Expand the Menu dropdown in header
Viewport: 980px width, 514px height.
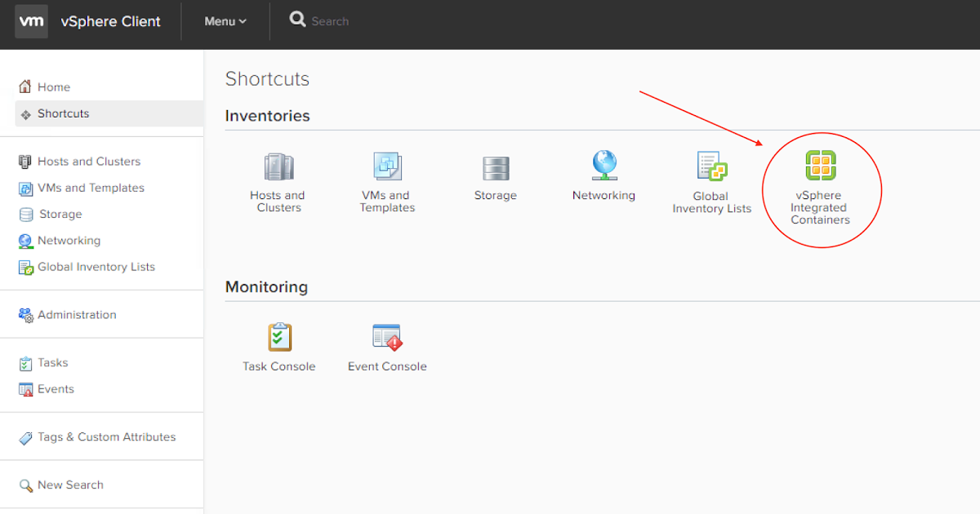tap(225, 21)
